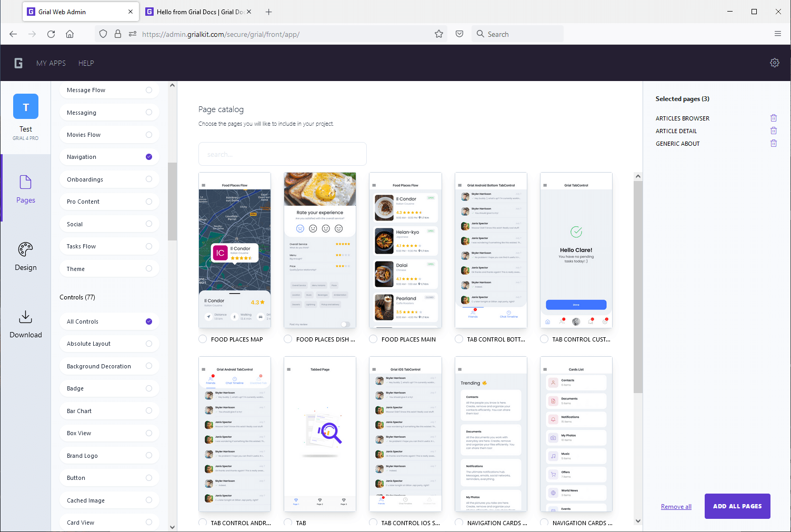Click the ADD ALL PAGES button
This screenshot has height=532, width=791.
737,506
